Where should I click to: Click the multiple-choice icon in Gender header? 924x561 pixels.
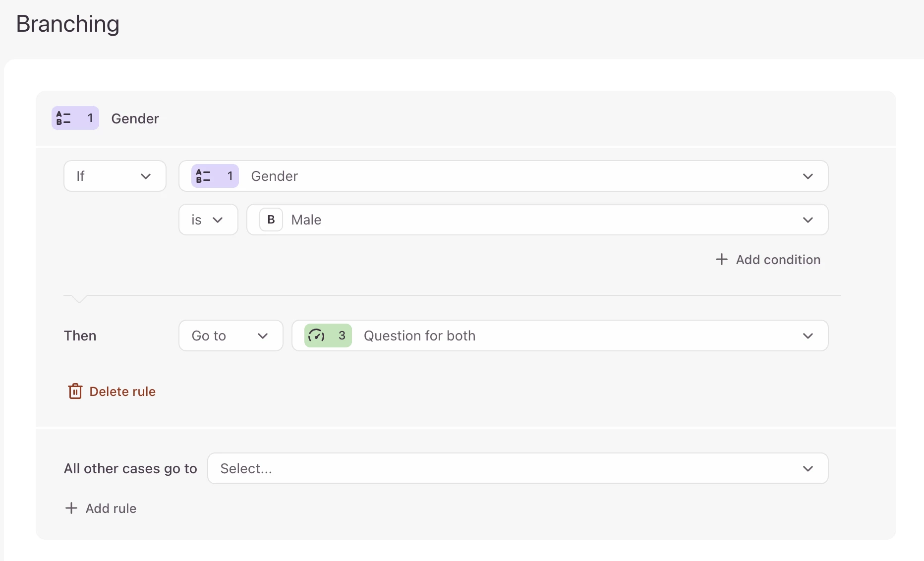tap(64, 118)
